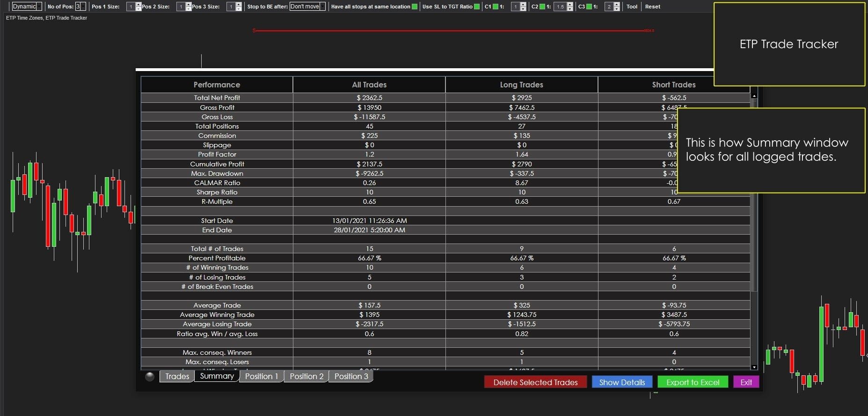Select the Max. Drawdown row label
Screen dimensions: 868x416
coord(217,173)
